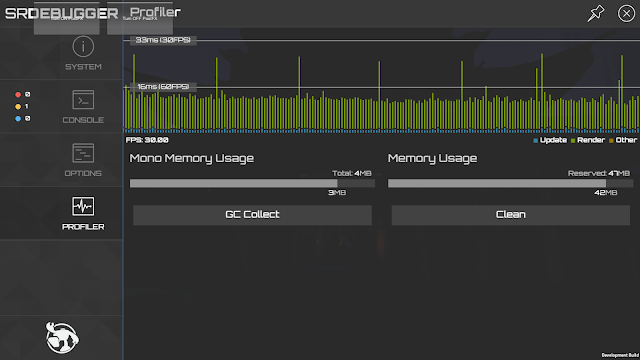
Task: Click the orange Other legend swatch
Action: [611, 140]
